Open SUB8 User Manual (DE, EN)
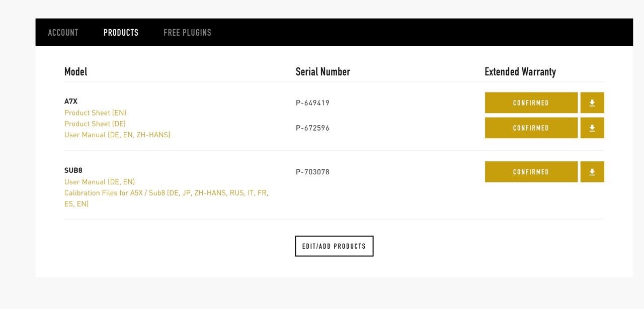 pyautogui.click(x=100, y=182)
